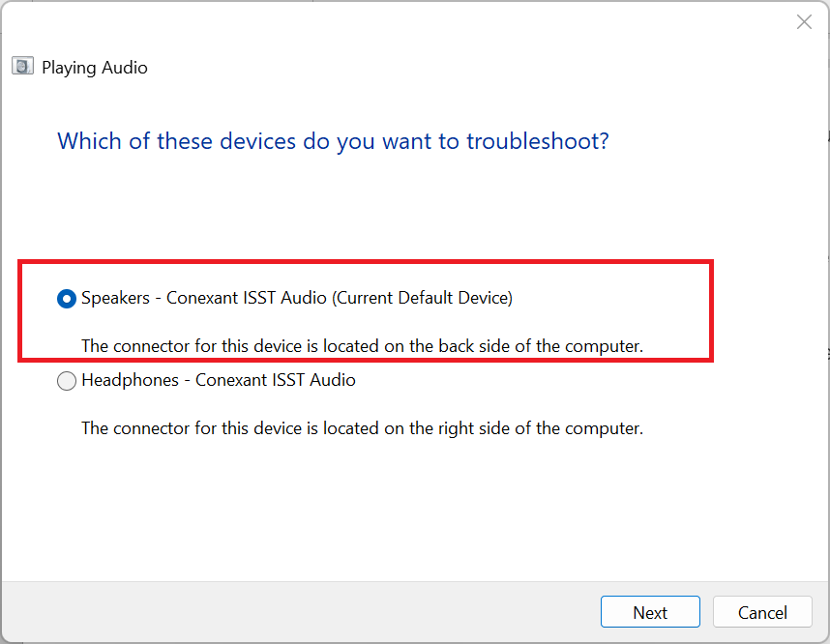Image resolution: width=830 pixels, height=644 pixels.
Task: Click the empty footer area left of Next
Action: pyautogui.click(x=290, y=612)
